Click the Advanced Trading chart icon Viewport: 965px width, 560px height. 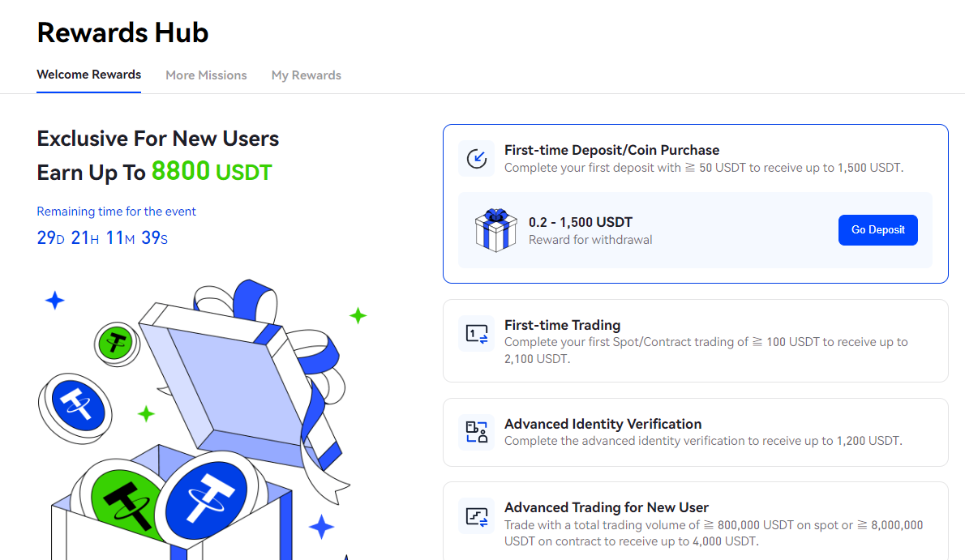pyautogui.click(x=476, y=515)
